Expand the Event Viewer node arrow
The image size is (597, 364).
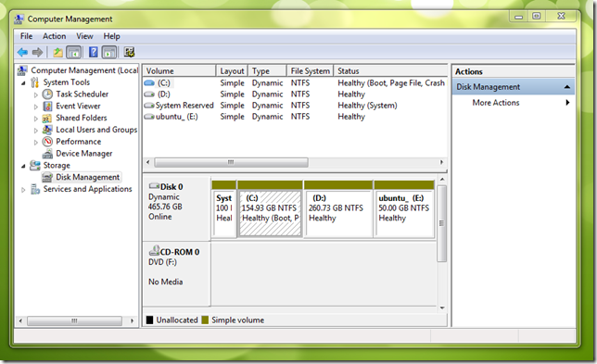coord(36,107)
